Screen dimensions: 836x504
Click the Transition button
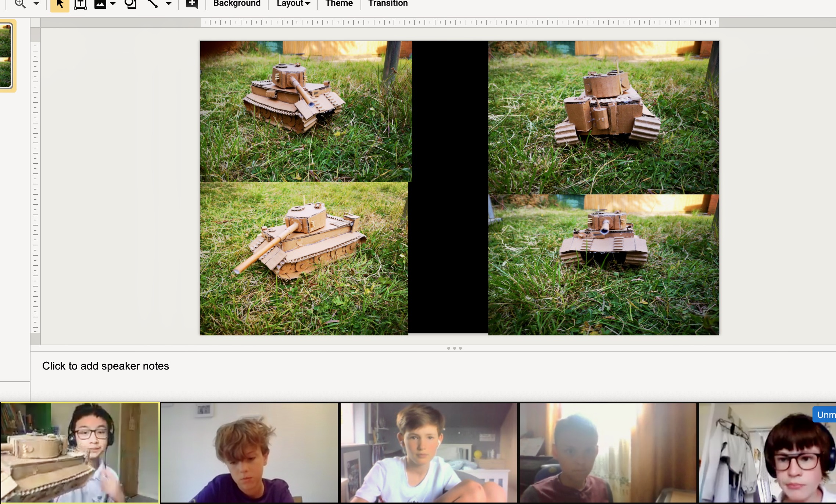tap(388, 3)
